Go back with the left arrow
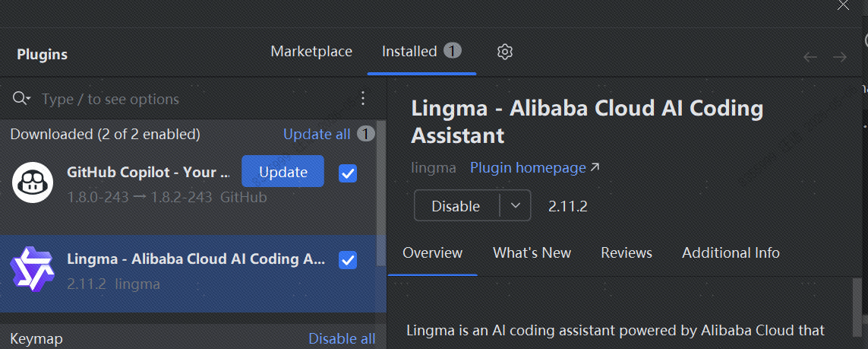Image resolution: width=868 pixels, height=349 pixels. 810,57
